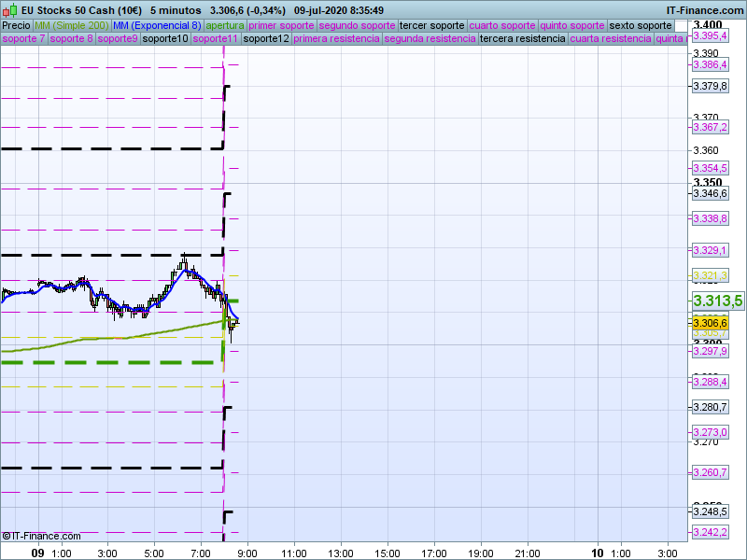Open the sexto soporte indicator label

[640, 25]
